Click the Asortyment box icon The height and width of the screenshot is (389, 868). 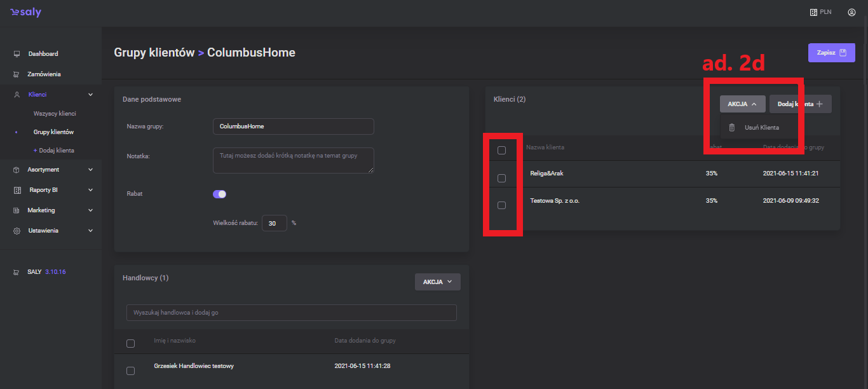point(17,170)
